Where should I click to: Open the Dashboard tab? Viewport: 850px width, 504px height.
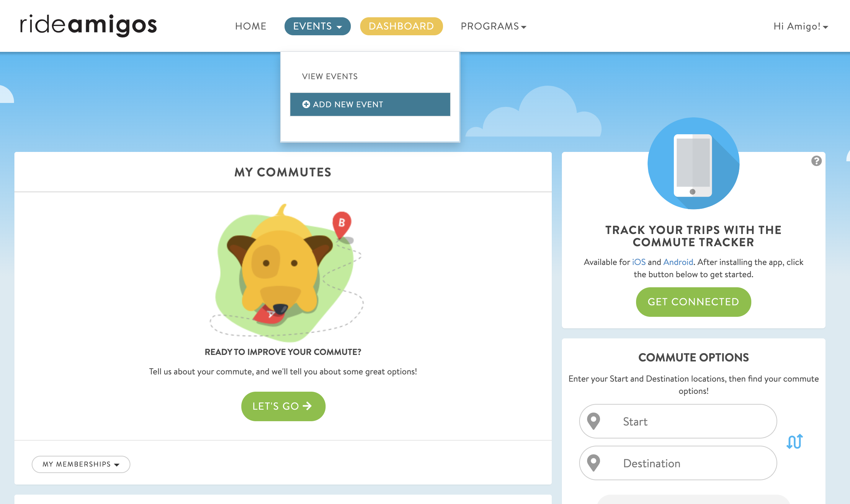tap(401, 26)
